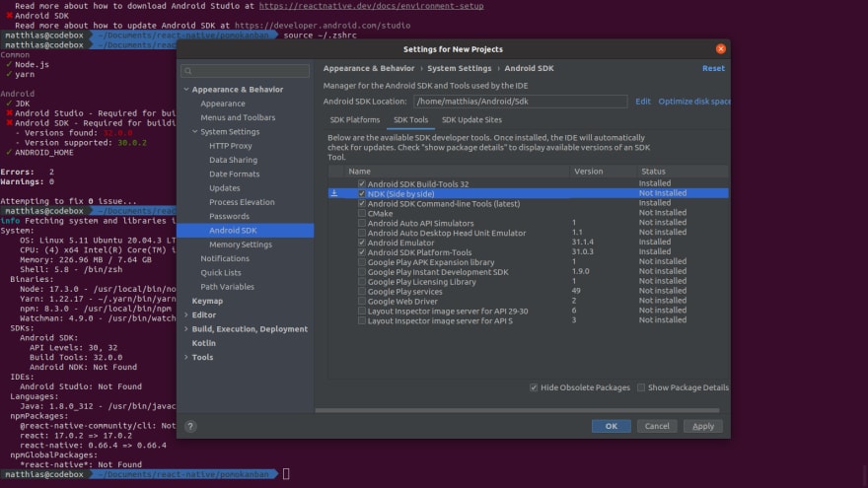This screenshot has height=488, width=868.
Task: Enable Google Play Licensing Library
Action: click(x=361, y=282)
